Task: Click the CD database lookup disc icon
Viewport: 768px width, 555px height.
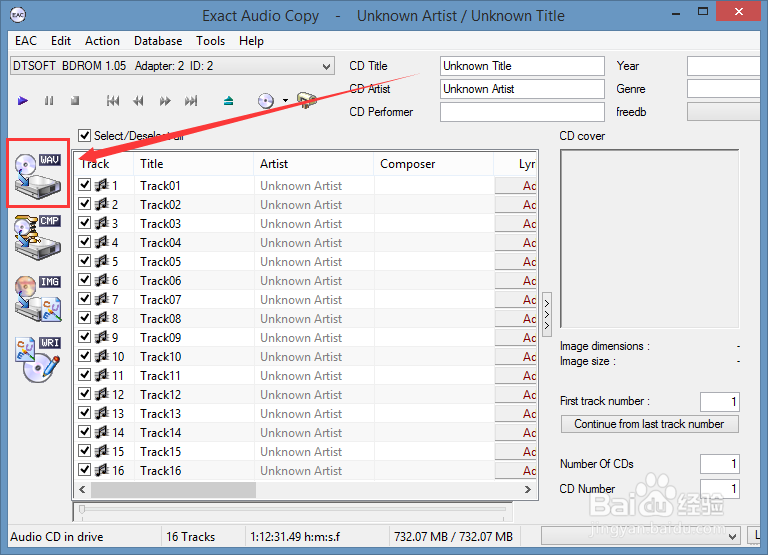Action: pos(266,101)
